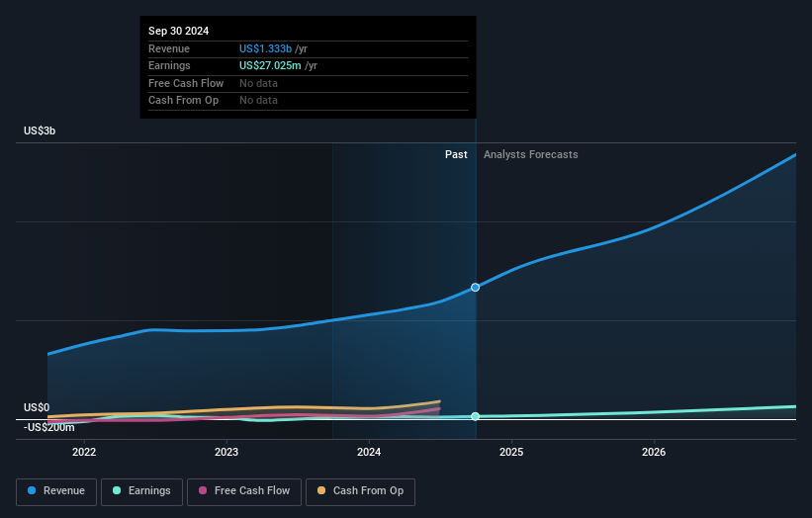This screenshot has width=812, height=518.
Task: Click the Analysts Forecasts section label
Action: (x=530, y=154)
